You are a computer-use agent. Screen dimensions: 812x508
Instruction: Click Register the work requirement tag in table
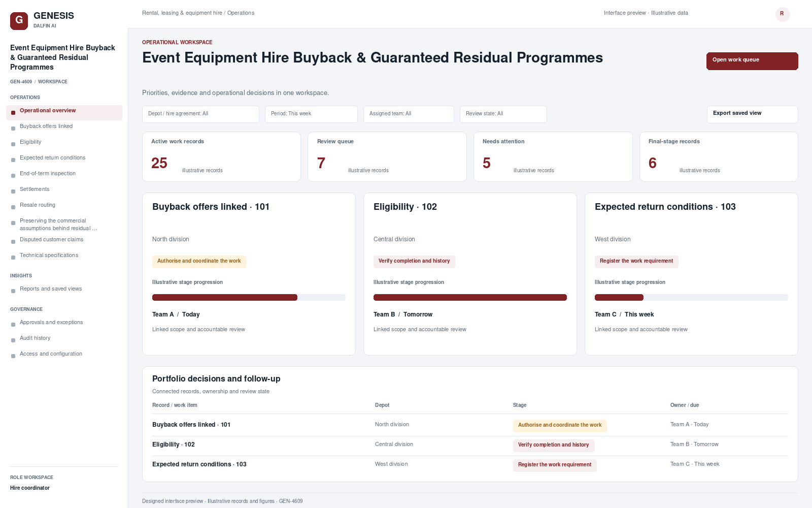pos(555,465)
